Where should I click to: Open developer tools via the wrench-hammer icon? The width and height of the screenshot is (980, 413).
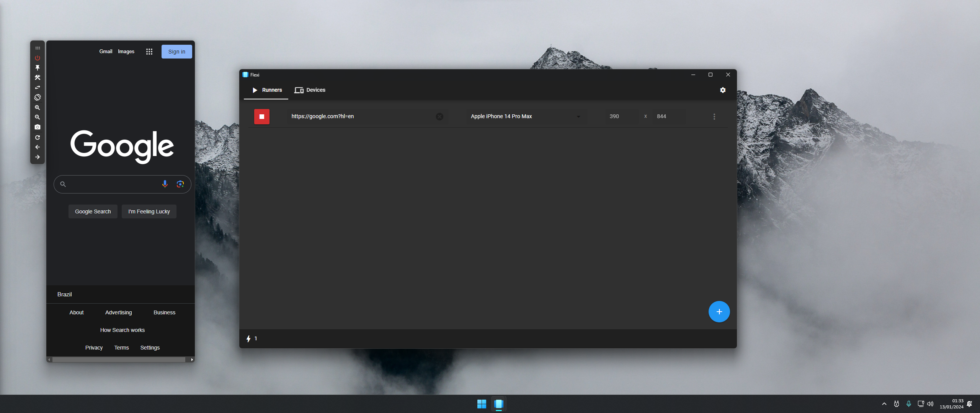38,78
